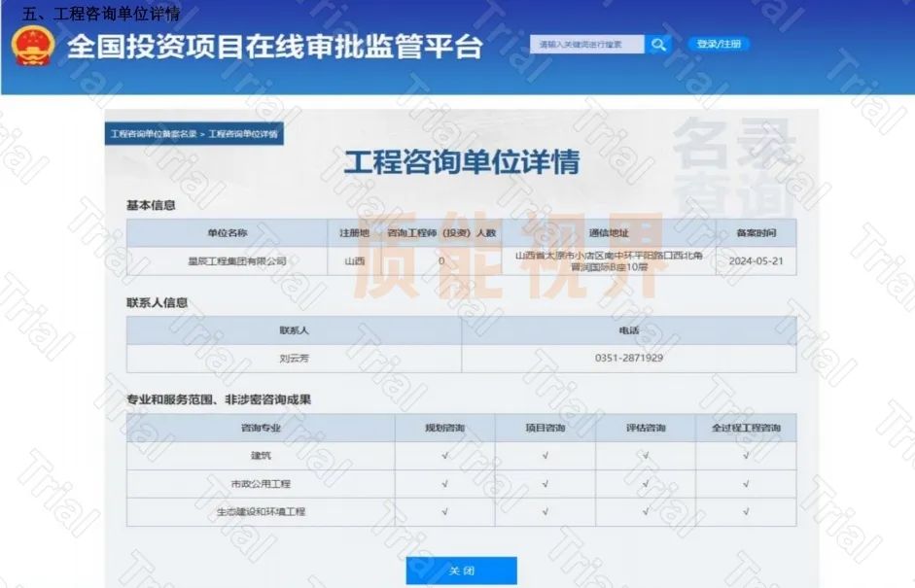Expand the 咨询专业 column header
The height and width of the screenshot is (588, 915).
[x=263, y=427]
